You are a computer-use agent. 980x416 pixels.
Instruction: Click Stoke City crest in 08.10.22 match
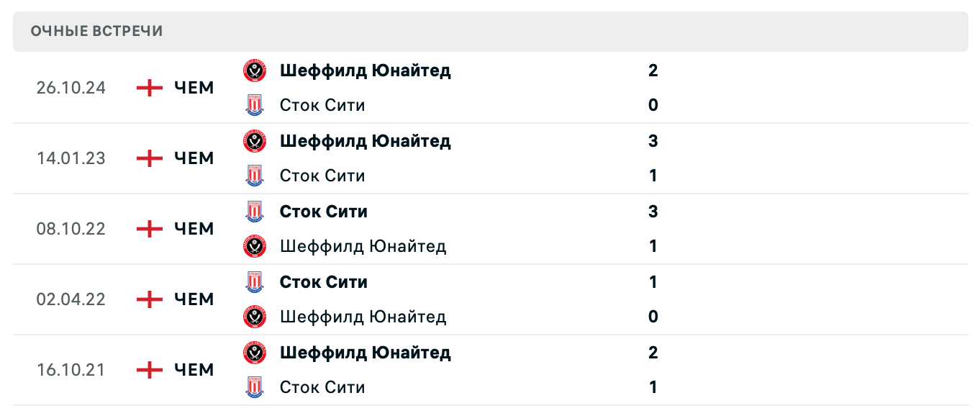(255, 212)
